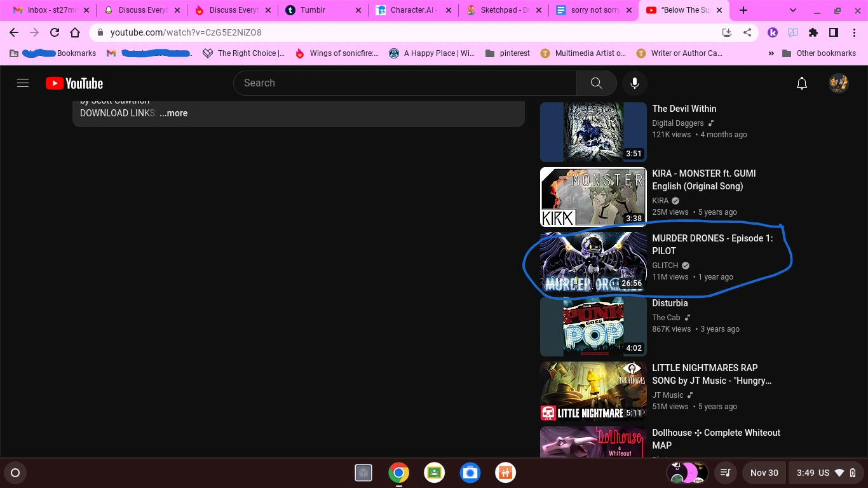Image resolution: width=868 pixels, height=488 pixels.
Task: Open 'MURDER DRONES - Episode 1: PILOT' video title
Action: pyautogui.click(x=712, y=245)
